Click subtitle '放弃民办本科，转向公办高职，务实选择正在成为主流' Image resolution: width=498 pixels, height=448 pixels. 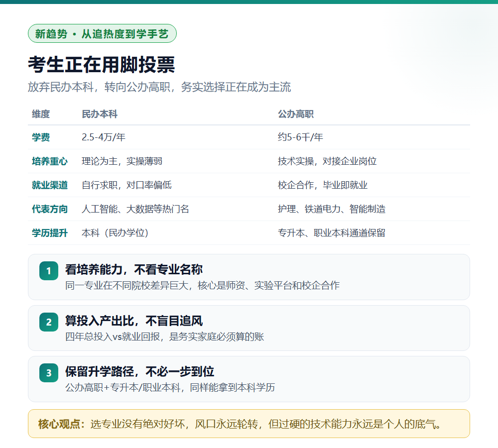click(159, 87)
